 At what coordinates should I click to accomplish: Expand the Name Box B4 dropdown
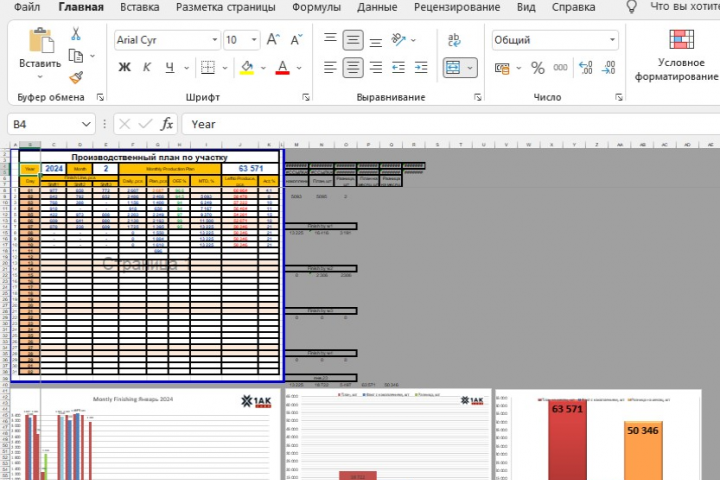click(86, 124)
